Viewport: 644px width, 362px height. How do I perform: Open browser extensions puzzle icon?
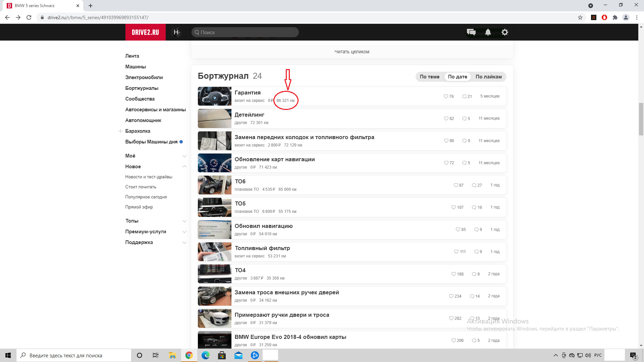(615, 17)
